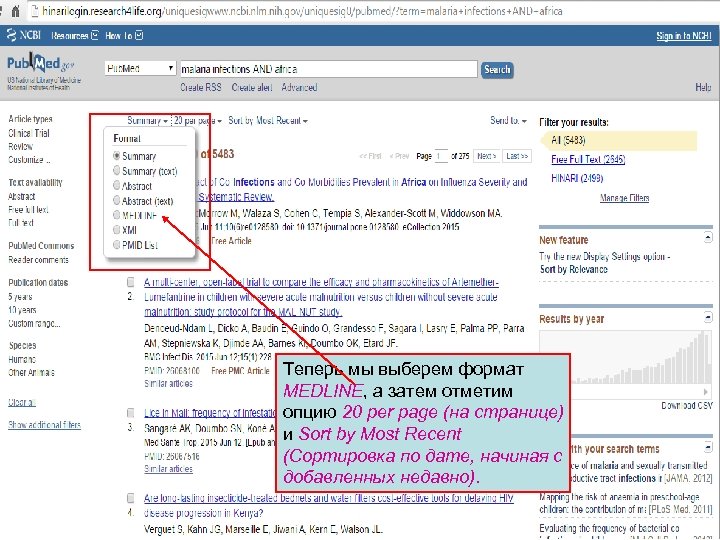Select the Summary (text) radio button
720x540 pixels.
(117, 170)
